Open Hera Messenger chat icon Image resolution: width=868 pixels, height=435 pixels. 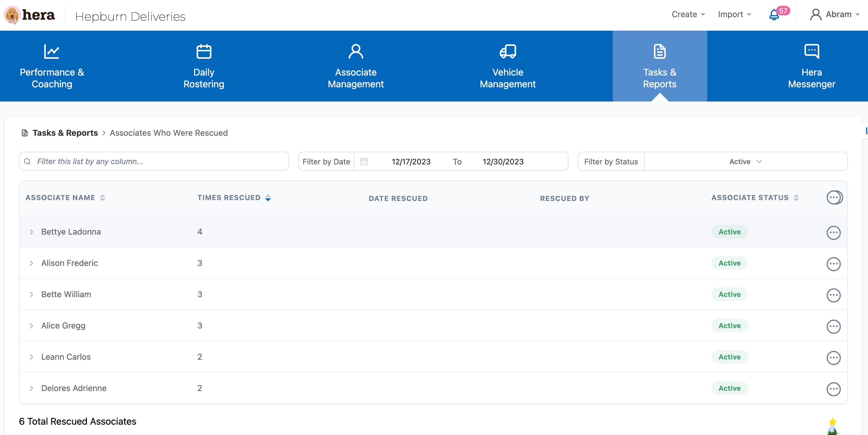coord(811,52)
